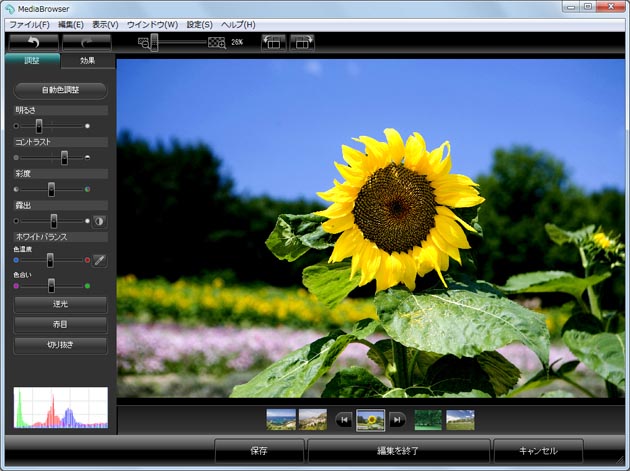The image size is (630, 471).
Task: Click the dark brightness end icon
Action: pyautogui.click(x=16, y=126)
